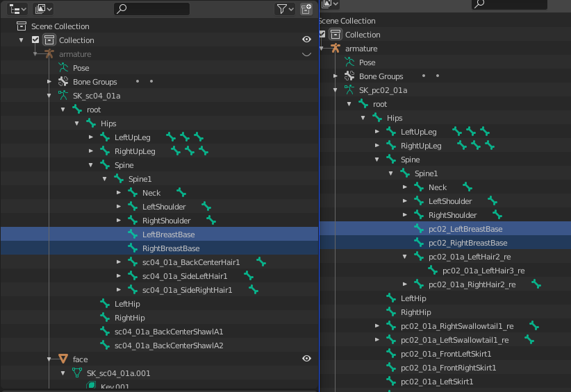Click the new collection icon
The height and width of the screenshot is (392, 571).
tap(306, 9)
